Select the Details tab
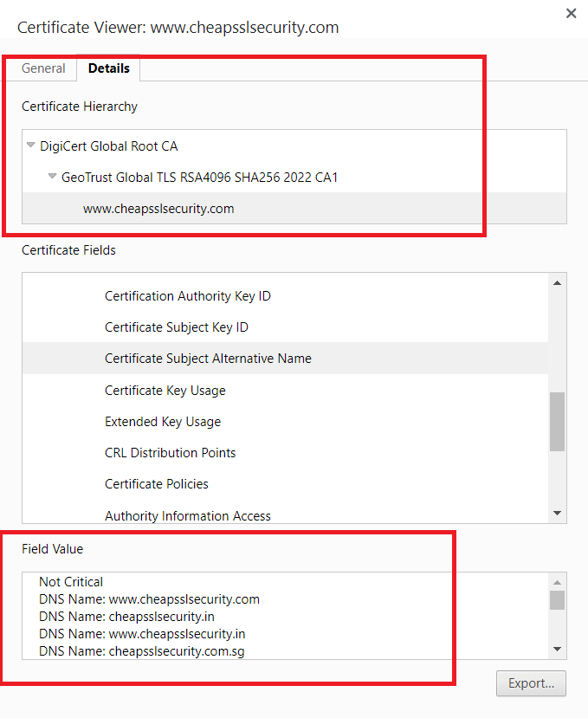 [x=108, y=68]
